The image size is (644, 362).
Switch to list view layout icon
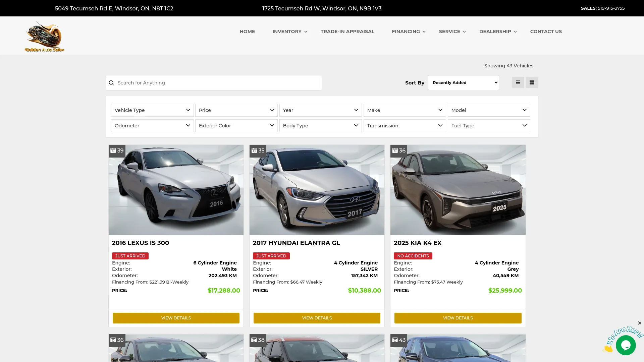tap(518, 82)
